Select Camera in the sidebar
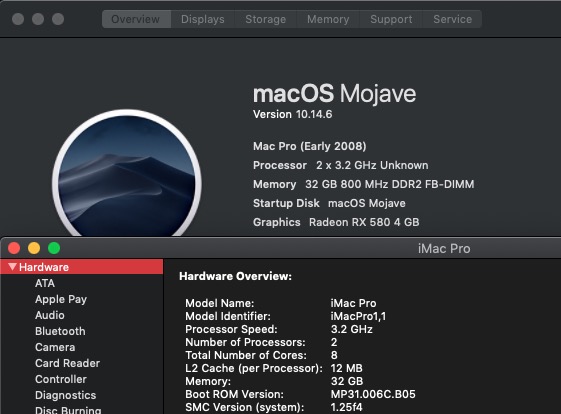 click(55, 347)
